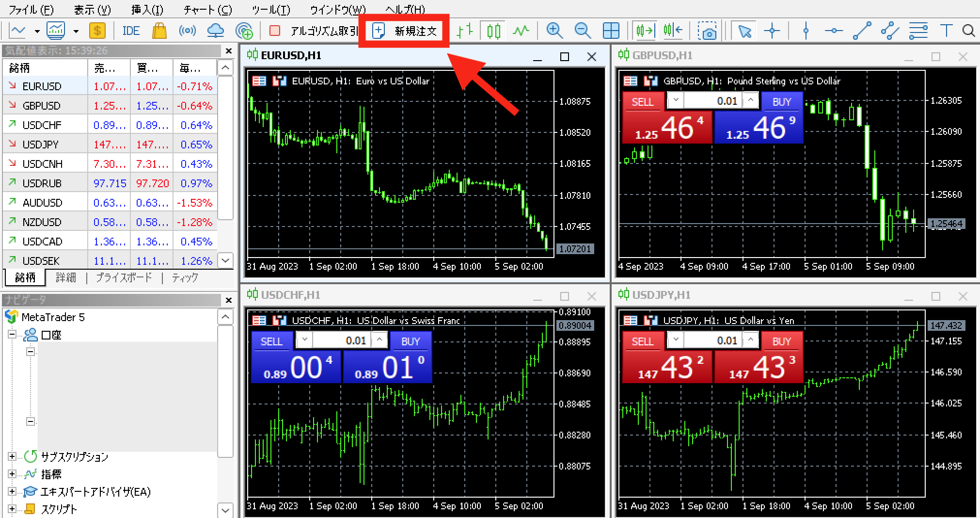
Task: Open dropdown arrow beside indicators chart icon
Action: pos(76,32)
